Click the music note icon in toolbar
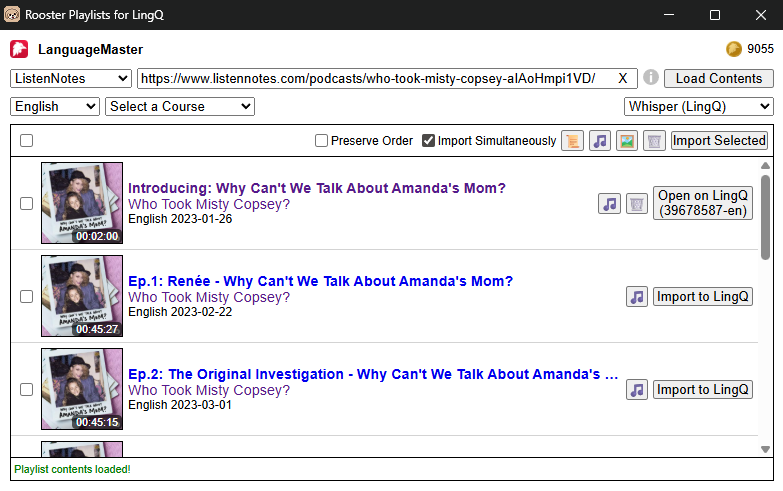The image size is (783, 491). tap(600, 141)
